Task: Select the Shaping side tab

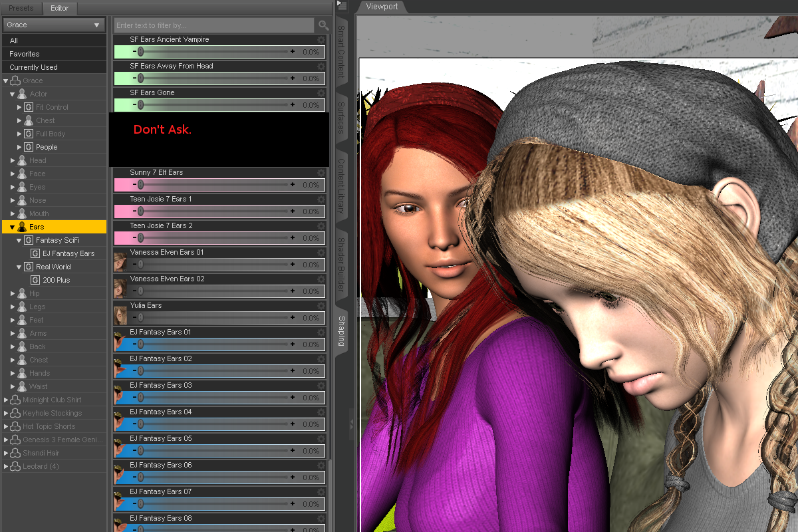Action: [340, 331]
